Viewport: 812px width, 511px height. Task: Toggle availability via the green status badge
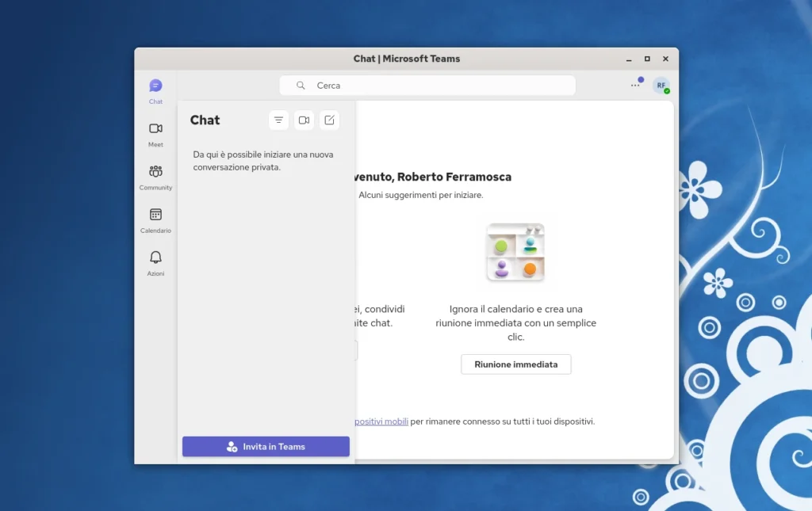coord(667,91)
